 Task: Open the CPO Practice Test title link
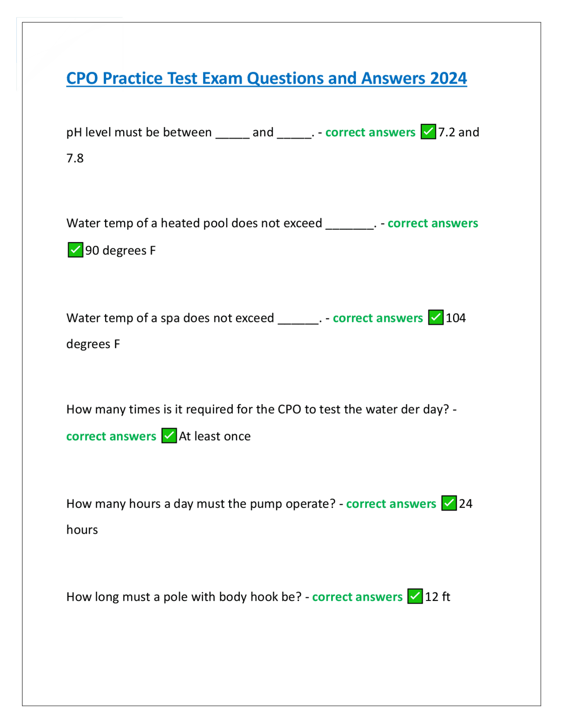pos(266,78)
